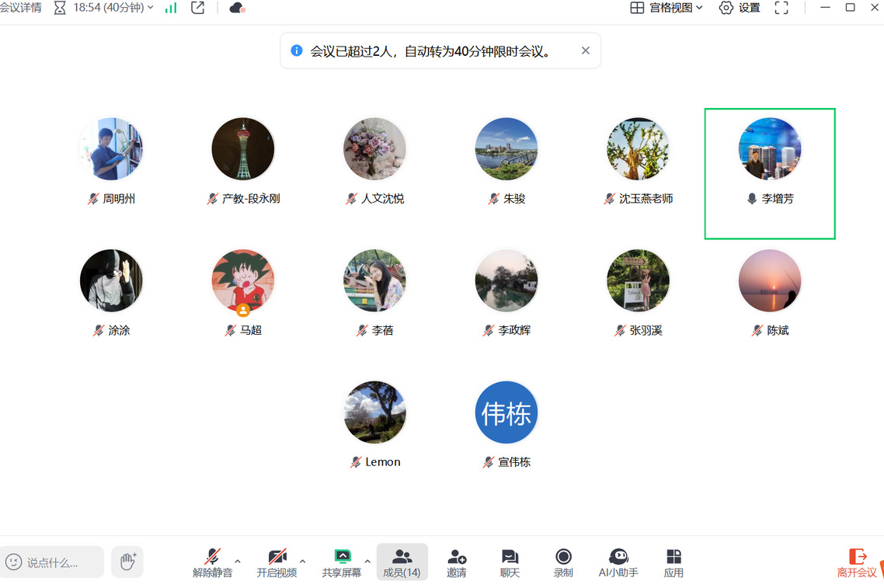Screen dimensions: 884x588
Task: Open the 应用 apps icon
Action: [673, 563]
